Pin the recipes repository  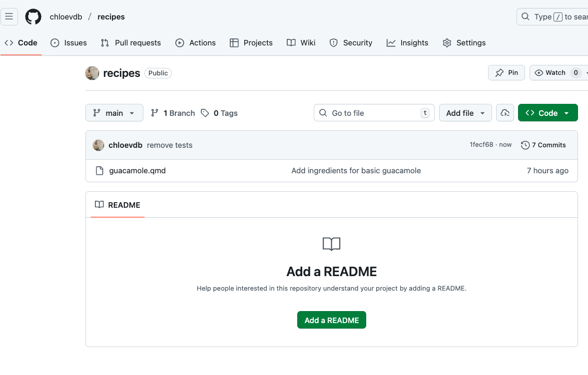click(x=507, y=72)
